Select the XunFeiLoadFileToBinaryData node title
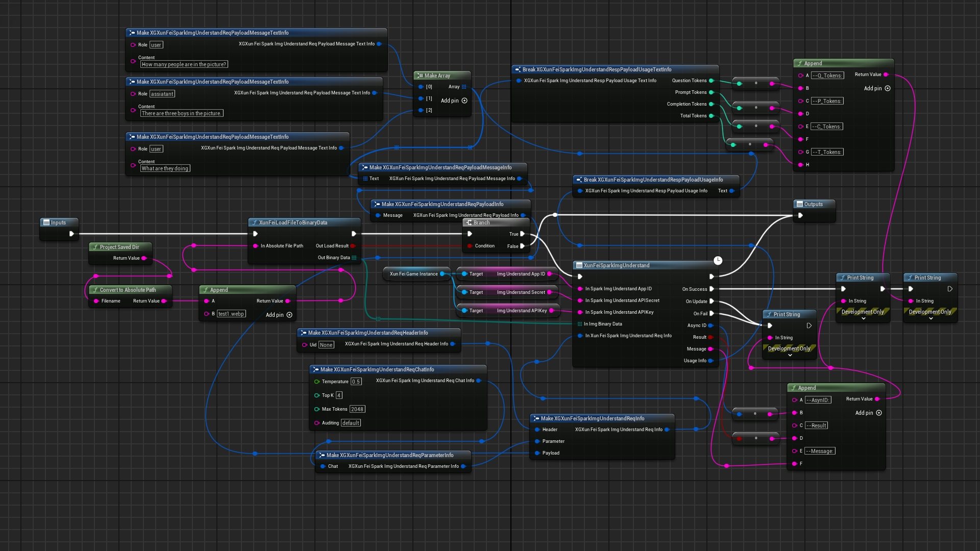The height and width of the screenshot is (551, 980). pos(293,222)
